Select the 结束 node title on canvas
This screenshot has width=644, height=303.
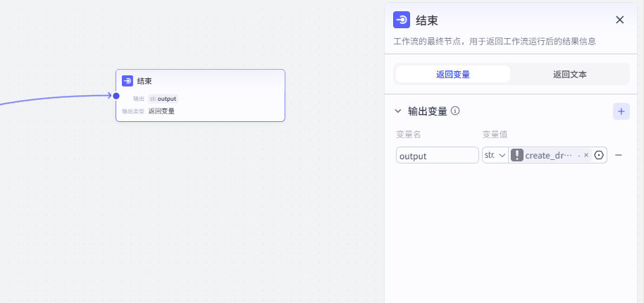tap(144, 81)
